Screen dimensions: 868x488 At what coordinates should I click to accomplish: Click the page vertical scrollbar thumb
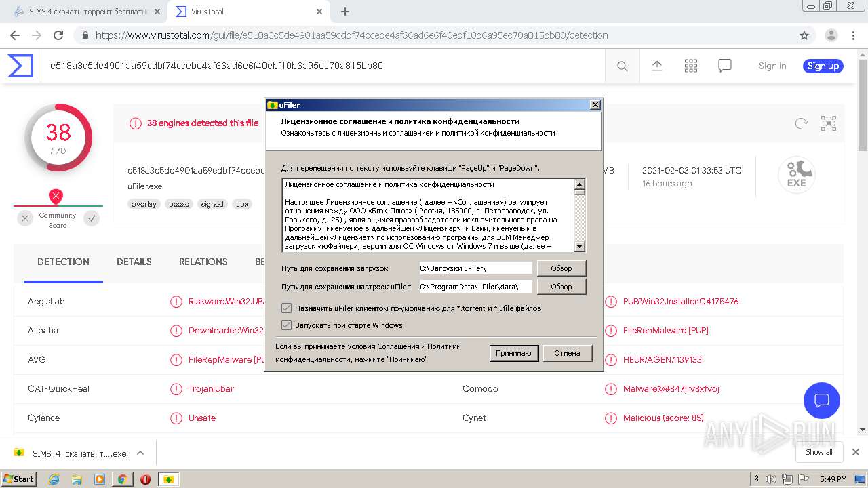(863, 104)
